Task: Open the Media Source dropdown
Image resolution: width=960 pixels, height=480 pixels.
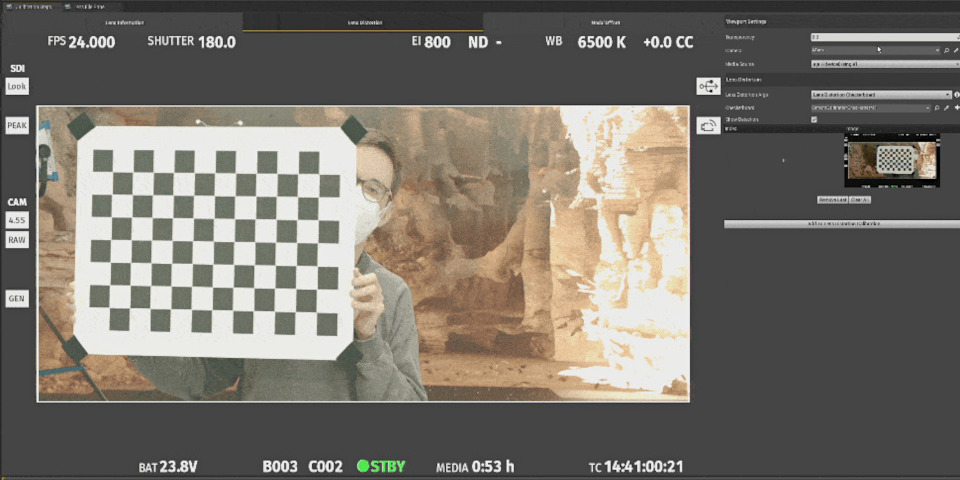Action: (880, 63)
